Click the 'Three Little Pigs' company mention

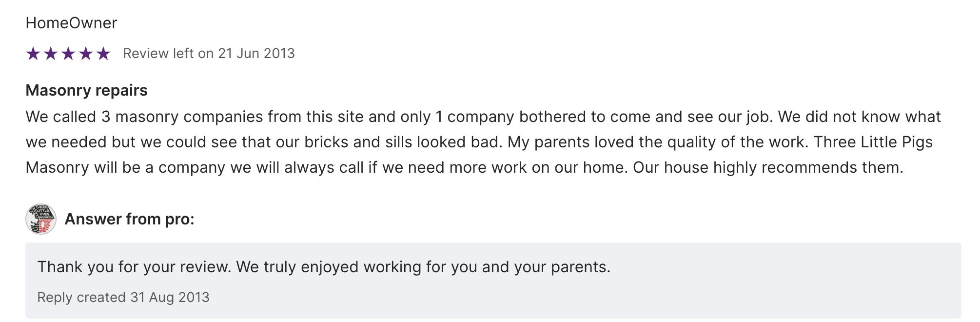point(873,142)
